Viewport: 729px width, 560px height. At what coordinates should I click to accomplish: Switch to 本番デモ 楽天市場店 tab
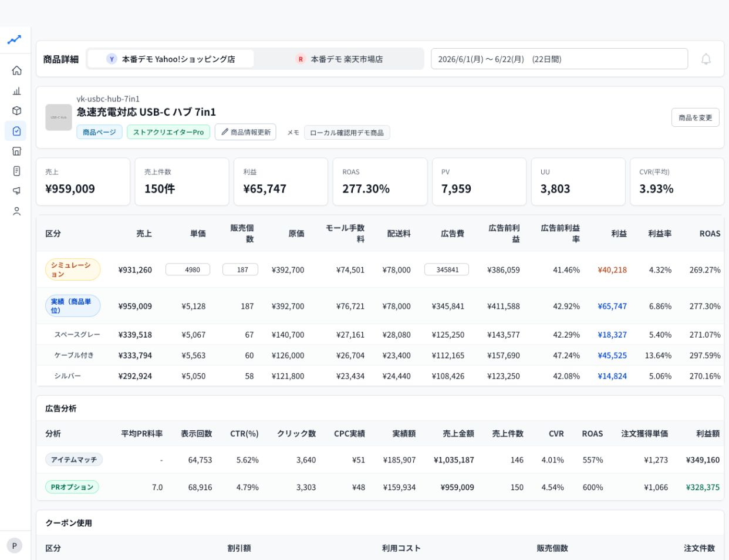pyautogui.click(x=339, y=59)
